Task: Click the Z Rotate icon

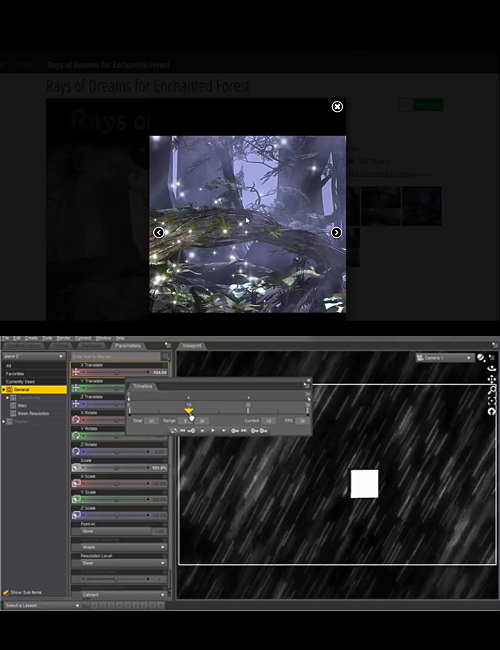Action: [76, 451]
